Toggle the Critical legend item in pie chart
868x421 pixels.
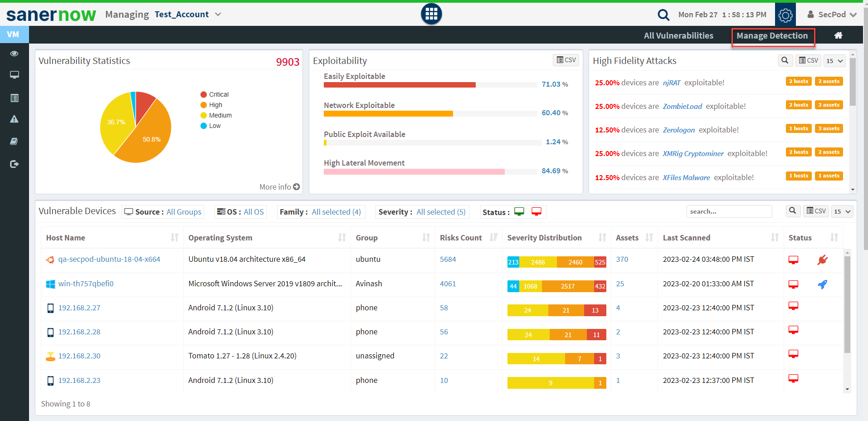pos(214,94)
